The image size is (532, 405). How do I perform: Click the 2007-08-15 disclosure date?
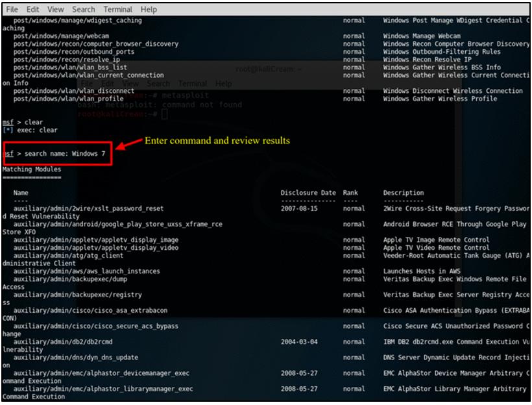coord(300,209)
